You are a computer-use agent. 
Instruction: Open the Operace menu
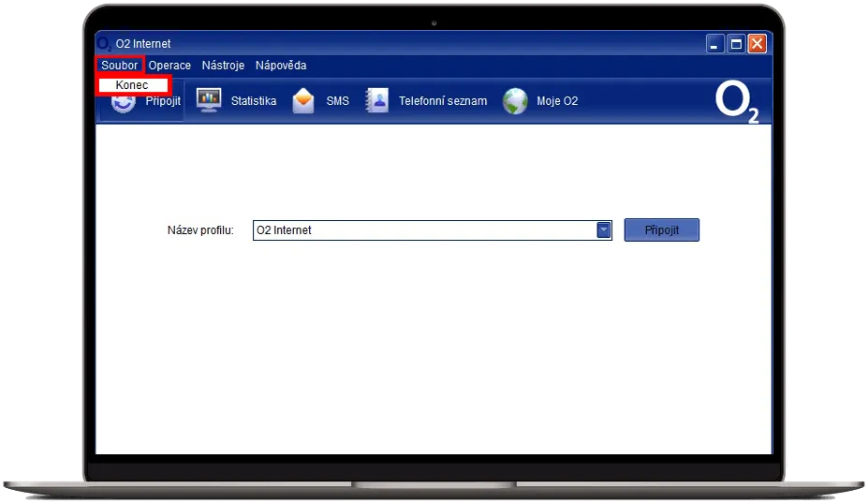[169, 66]
